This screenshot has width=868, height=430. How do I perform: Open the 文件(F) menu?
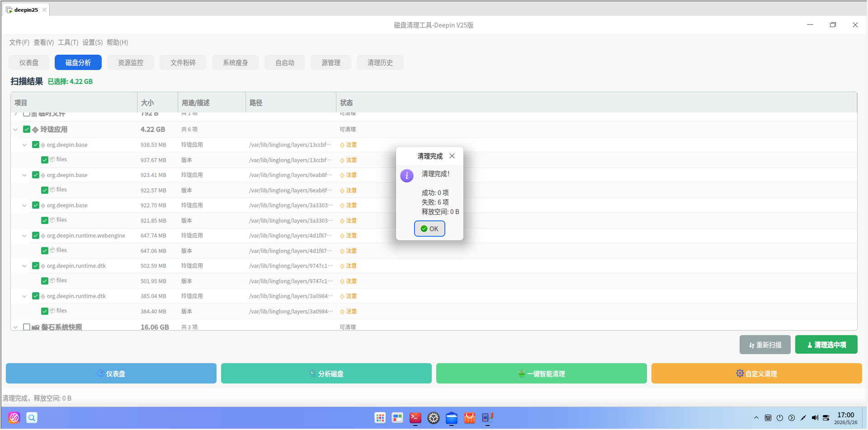(x=19, y=42)
